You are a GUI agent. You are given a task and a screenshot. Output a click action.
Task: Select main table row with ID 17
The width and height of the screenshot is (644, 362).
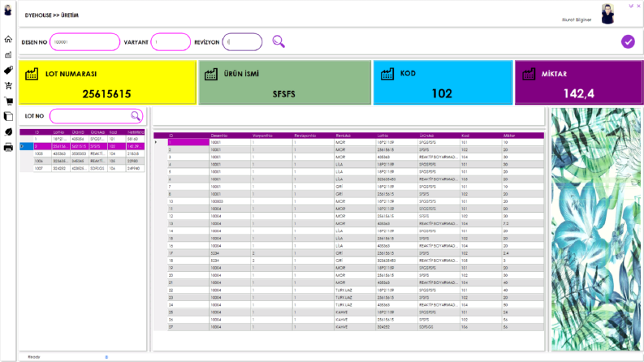pyautogui.click(x=348, y=252)
